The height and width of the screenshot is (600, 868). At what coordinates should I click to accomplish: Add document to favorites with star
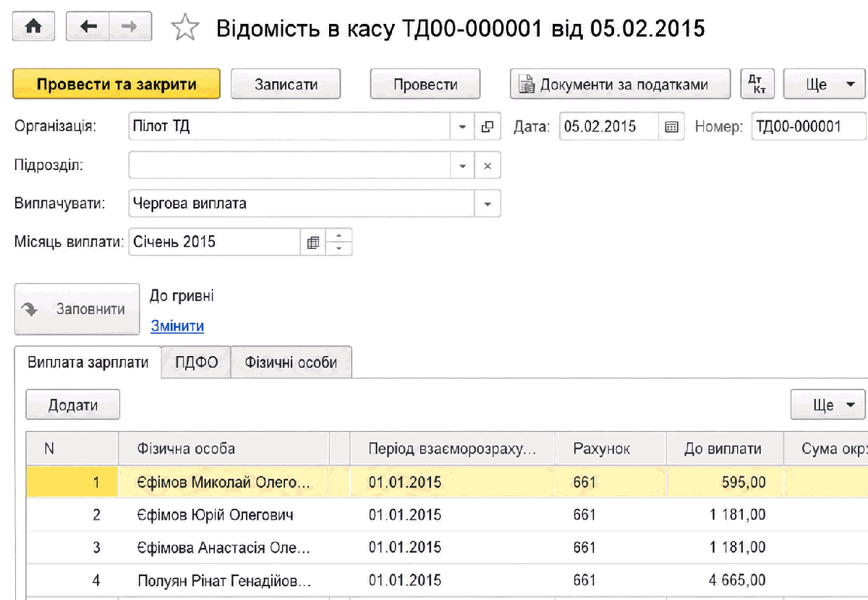coord(185,28)
